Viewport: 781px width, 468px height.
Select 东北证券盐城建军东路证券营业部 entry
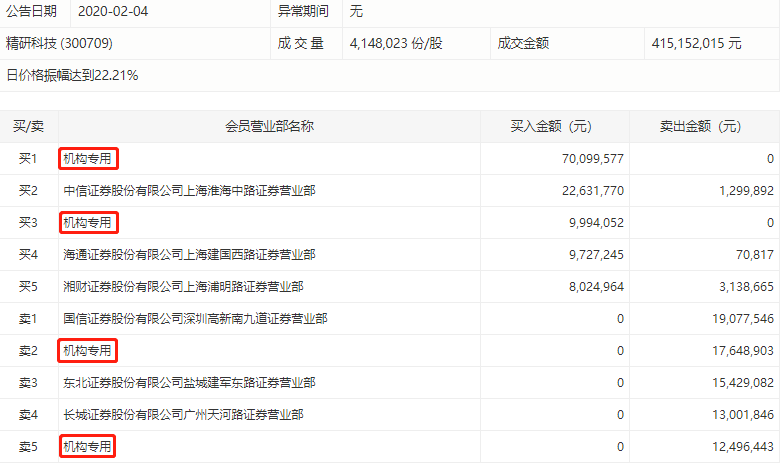pyautogui.click(x=189, y=383)
